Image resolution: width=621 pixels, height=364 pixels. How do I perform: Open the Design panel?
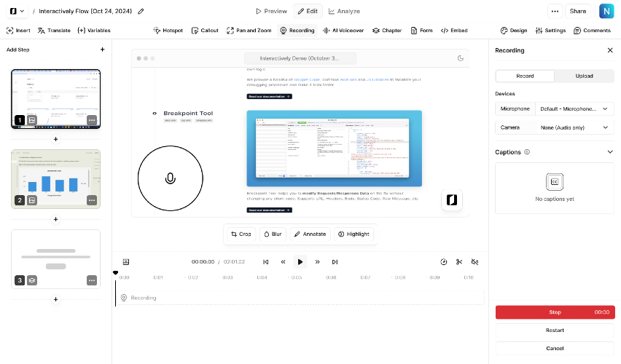coord(514,31)
